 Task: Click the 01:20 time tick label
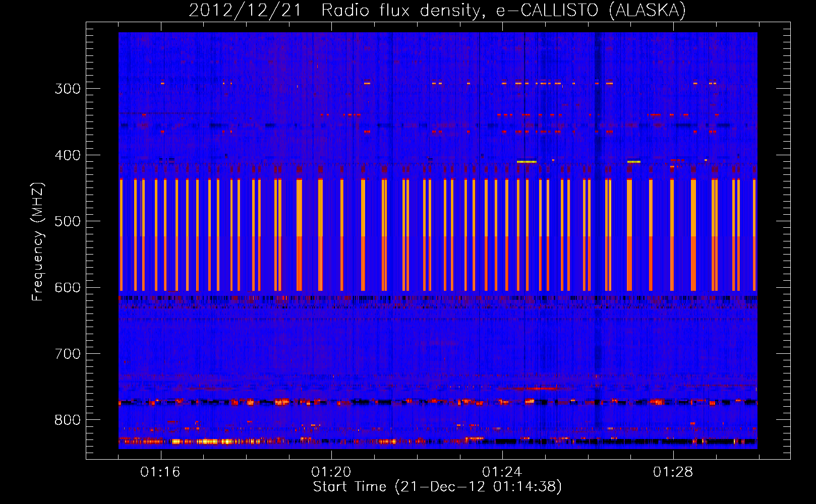[331, 472]
